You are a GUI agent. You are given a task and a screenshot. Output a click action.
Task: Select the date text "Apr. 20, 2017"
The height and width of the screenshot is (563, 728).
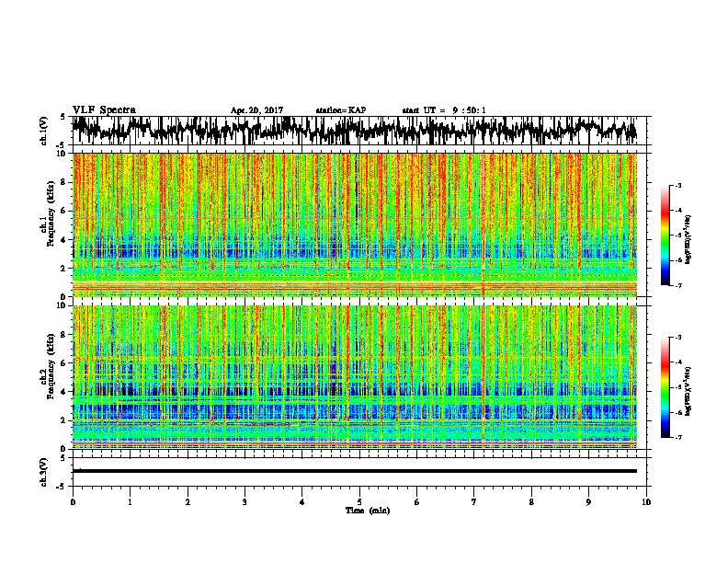256,110
